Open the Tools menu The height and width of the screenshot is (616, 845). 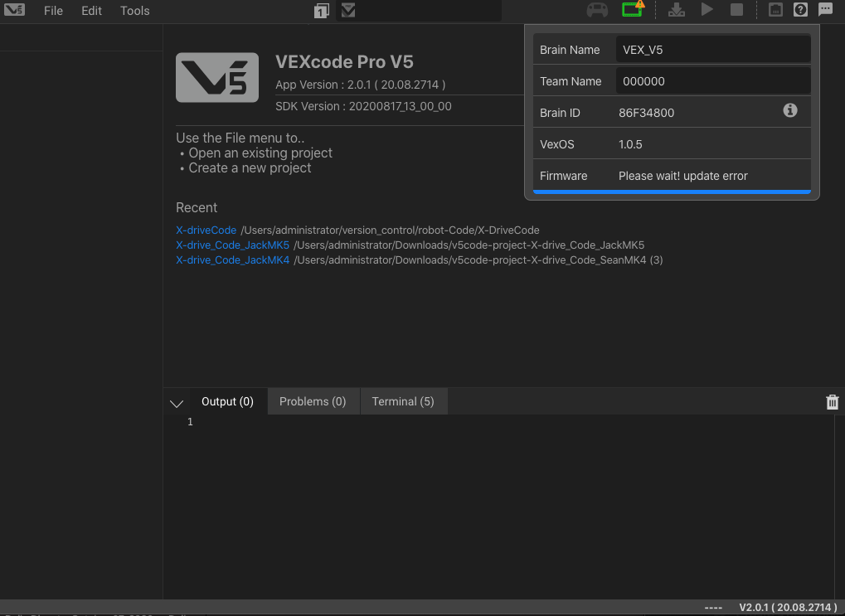[134, 11]
